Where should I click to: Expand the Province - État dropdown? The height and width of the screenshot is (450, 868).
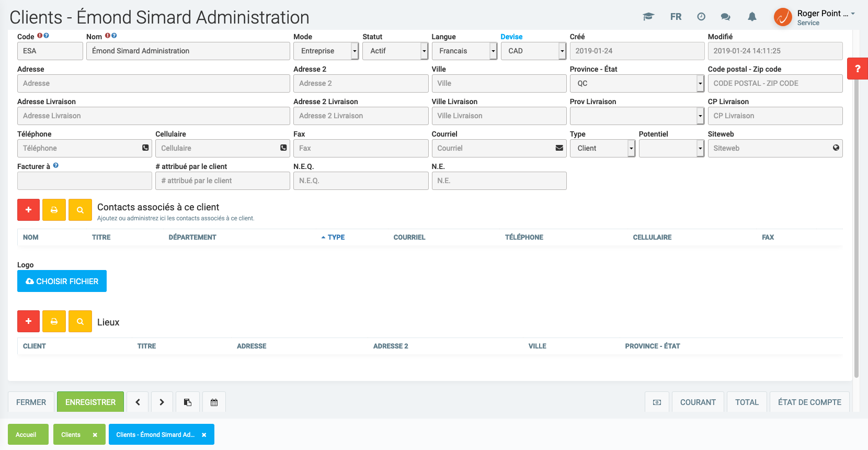636,83
